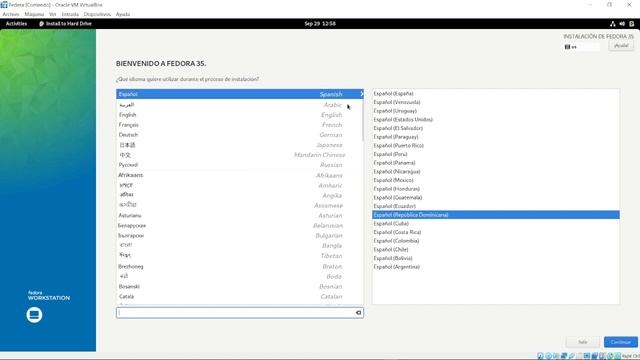
Task: Choose Español (Honduras) locale
Action: [x=496, y=189]
